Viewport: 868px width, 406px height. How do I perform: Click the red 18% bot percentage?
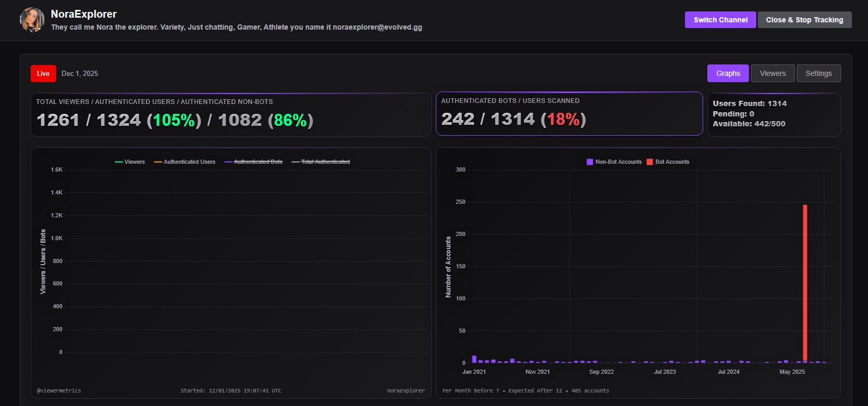tap(563, 119)
